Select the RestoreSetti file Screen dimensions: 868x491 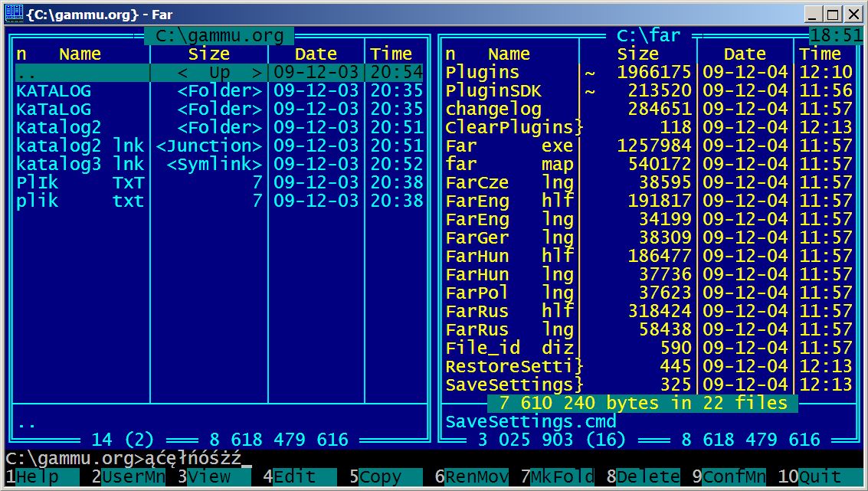(649, 365)
